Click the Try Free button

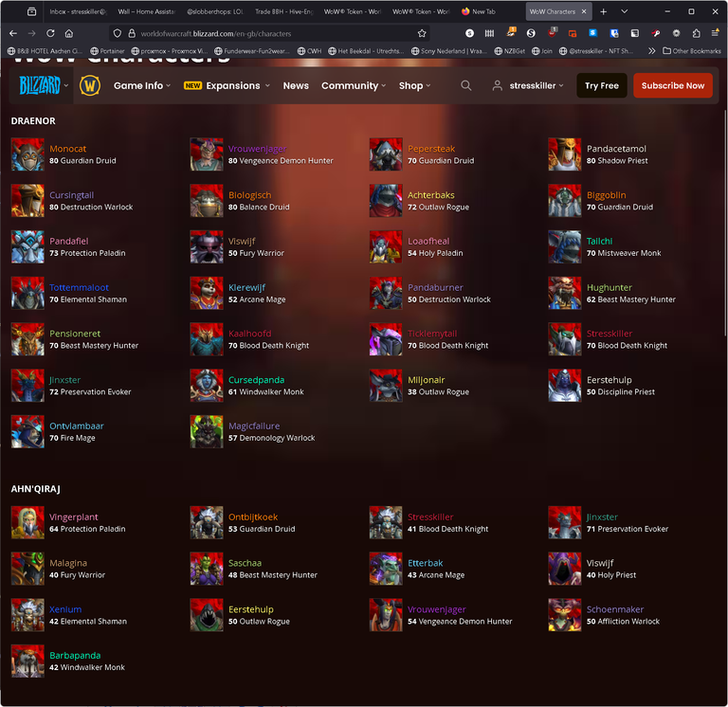(x=602, y=85)
